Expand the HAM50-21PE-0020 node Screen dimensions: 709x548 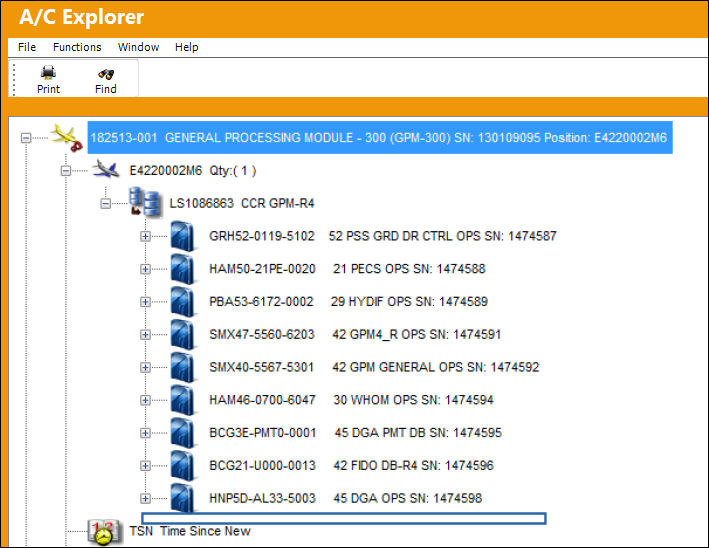tap(145, 269)
